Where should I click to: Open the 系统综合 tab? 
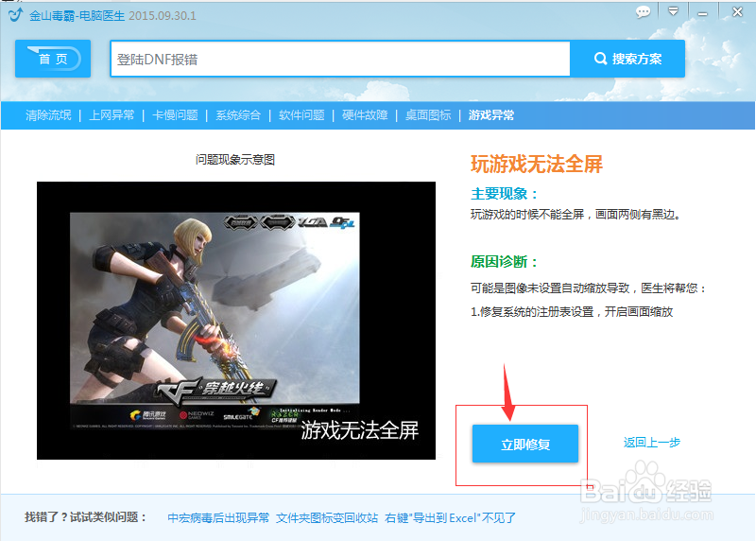pyautogui.click(x=238, y=115)
